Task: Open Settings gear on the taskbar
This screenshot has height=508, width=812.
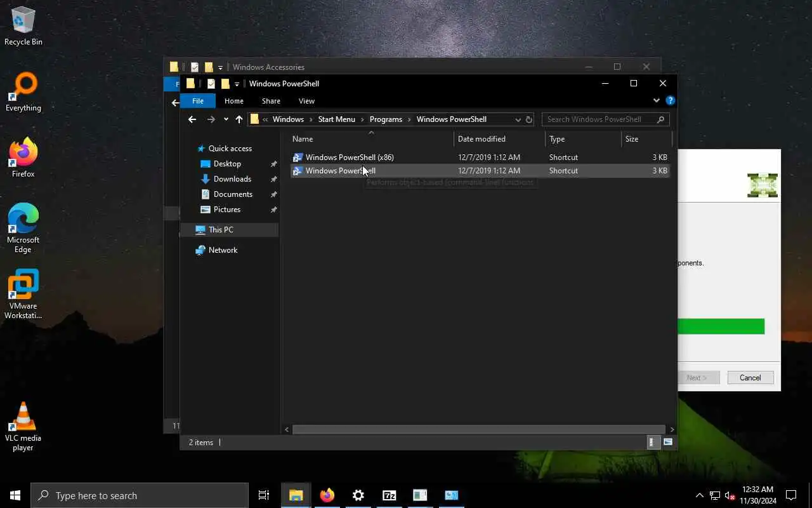Action: (x=358, y=495)
